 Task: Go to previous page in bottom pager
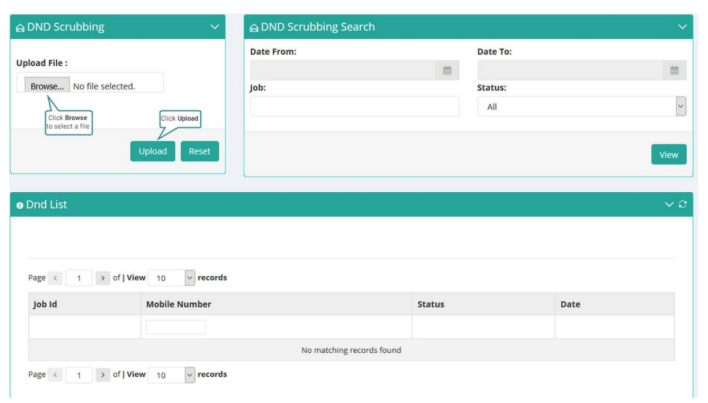(x=55, y=375)
